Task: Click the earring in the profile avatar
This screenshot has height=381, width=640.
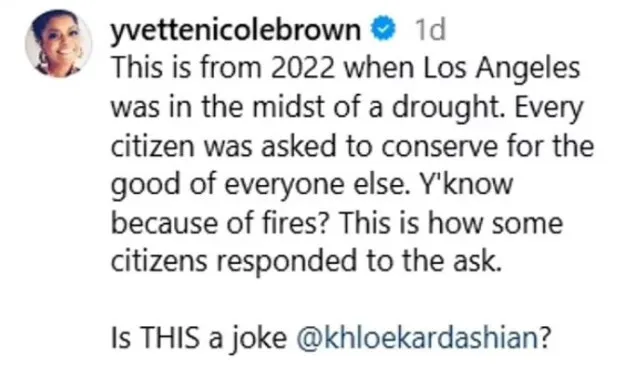Action: pos(43,58)
